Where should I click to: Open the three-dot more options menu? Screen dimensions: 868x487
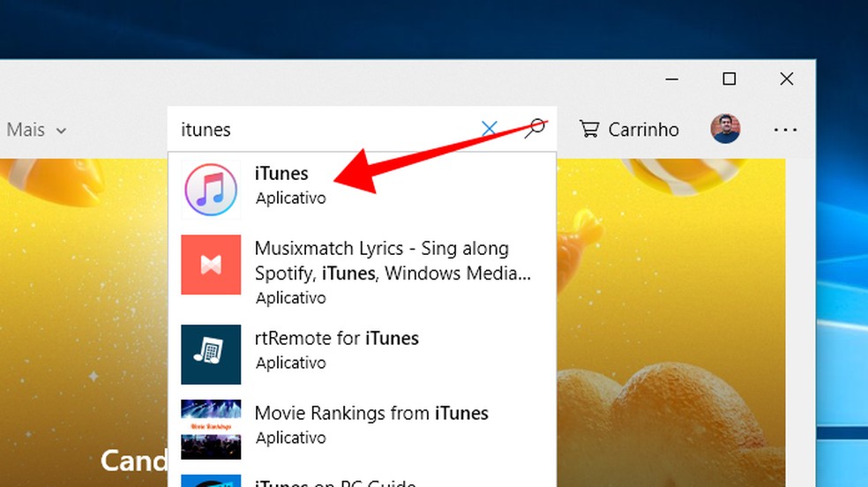click(785, 130)
